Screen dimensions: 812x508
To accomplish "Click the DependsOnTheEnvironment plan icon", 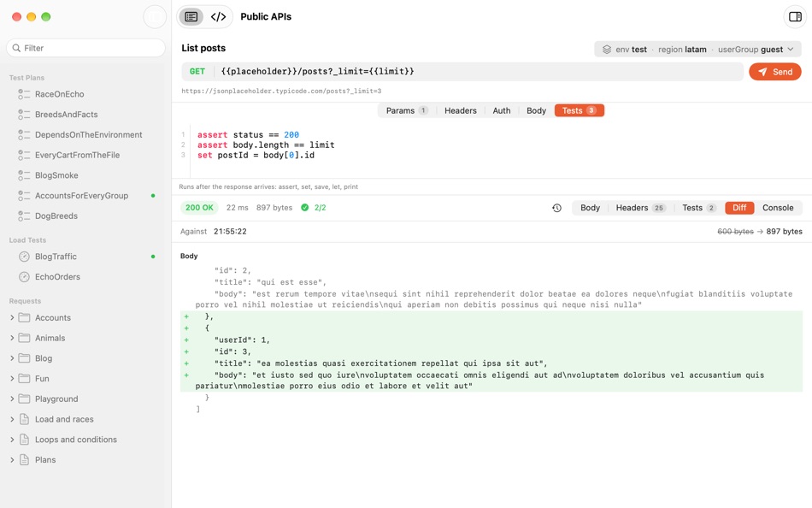I will [x=24, y=135].
